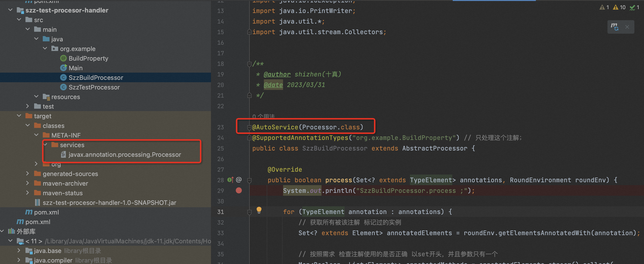Collapse the META-INF folder
This screenshot has width=644, height=264.
(37, 135)
